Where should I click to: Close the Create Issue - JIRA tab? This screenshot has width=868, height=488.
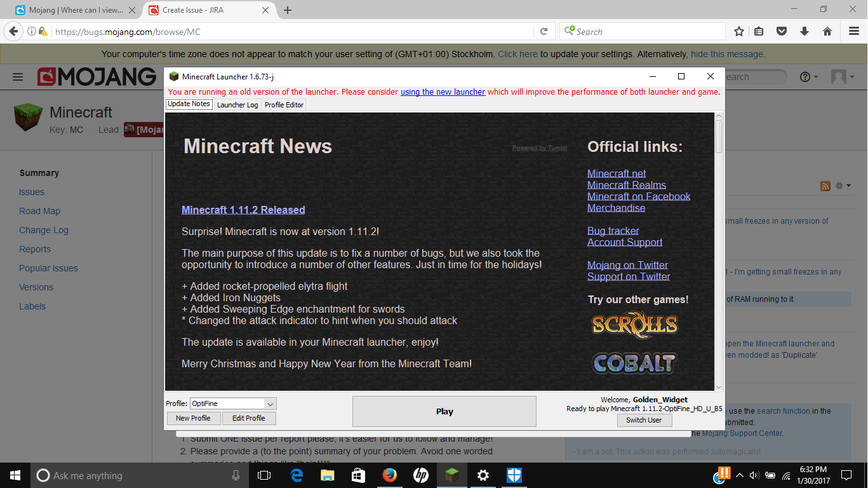(x=267, y=10)
